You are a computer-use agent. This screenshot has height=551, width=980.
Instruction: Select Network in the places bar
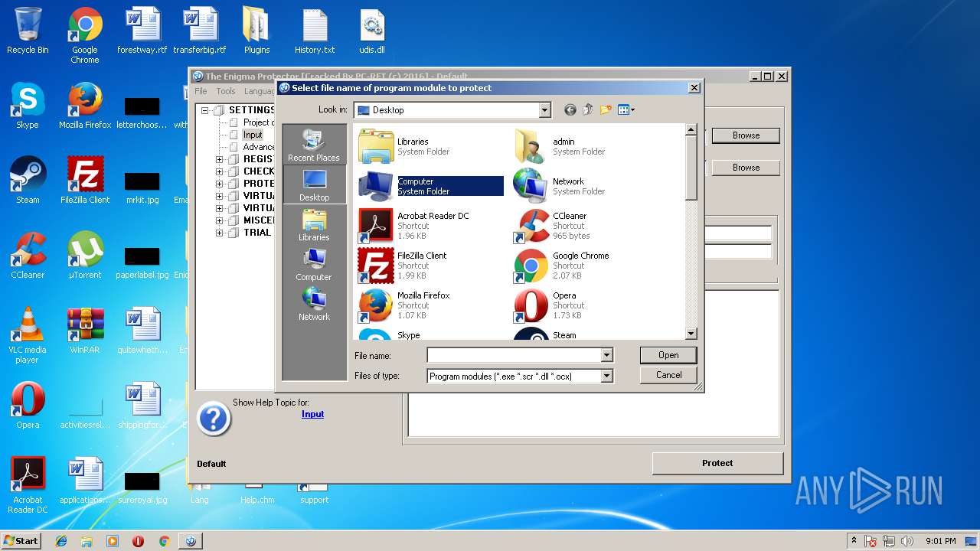tap(314, 304)
